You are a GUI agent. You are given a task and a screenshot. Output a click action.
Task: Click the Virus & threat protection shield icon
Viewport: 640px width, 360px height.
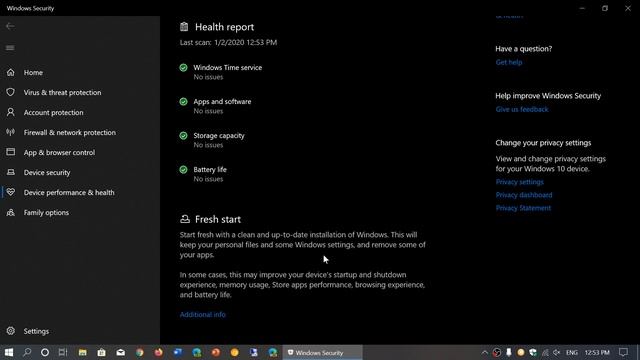(x=11, y=92)
